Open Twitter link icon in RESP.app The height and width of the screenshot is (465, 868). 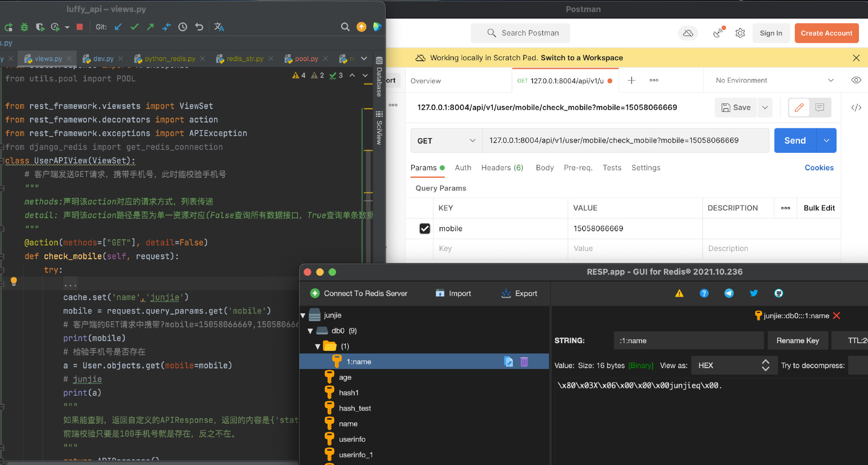tap(754, 293)
